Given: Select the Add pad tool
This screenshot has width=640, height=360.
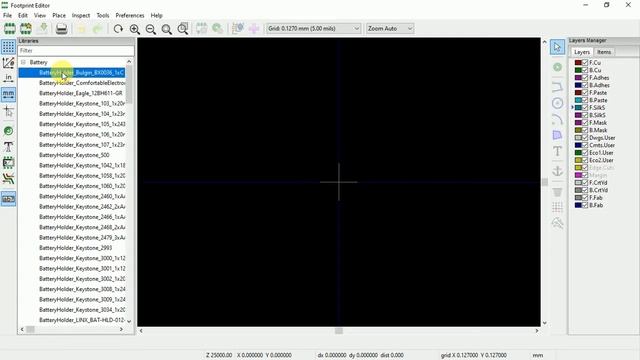Looking at the screenshot, I should click(x=557, y=67).
